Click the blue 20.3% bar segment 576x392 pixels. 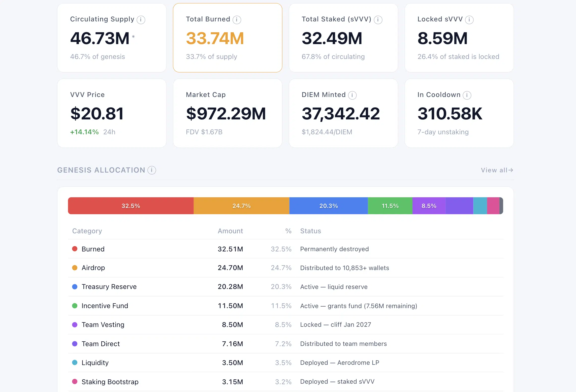(x=329, y=206)
